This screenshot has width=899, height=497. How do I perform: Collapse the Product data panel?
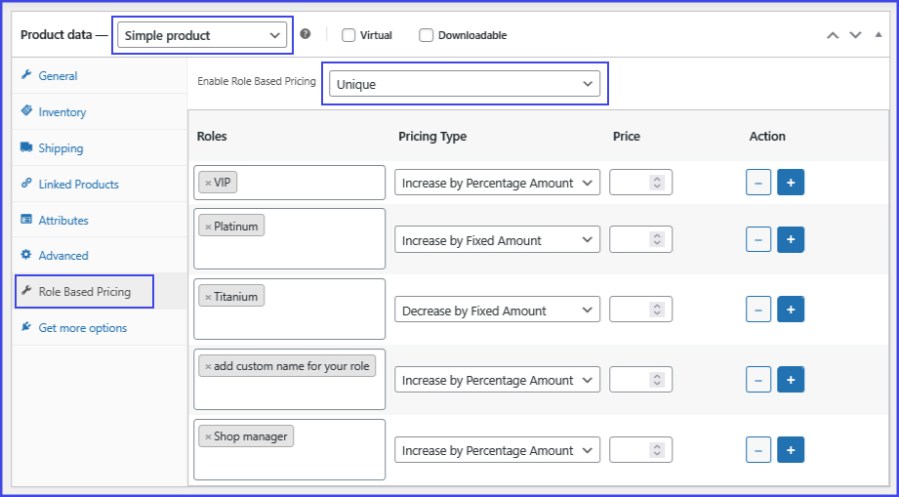[x=878, y=35]
